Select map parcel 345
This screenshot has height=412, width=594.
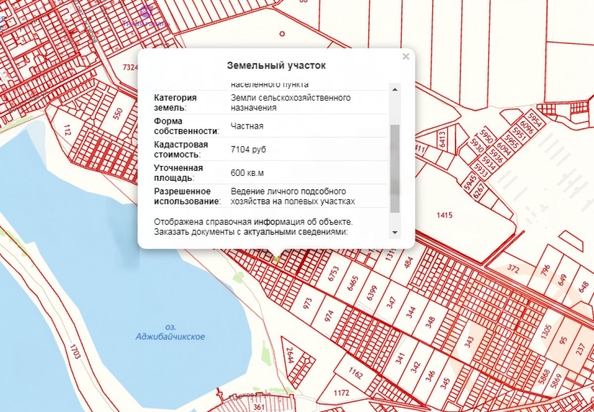(445, 383)
